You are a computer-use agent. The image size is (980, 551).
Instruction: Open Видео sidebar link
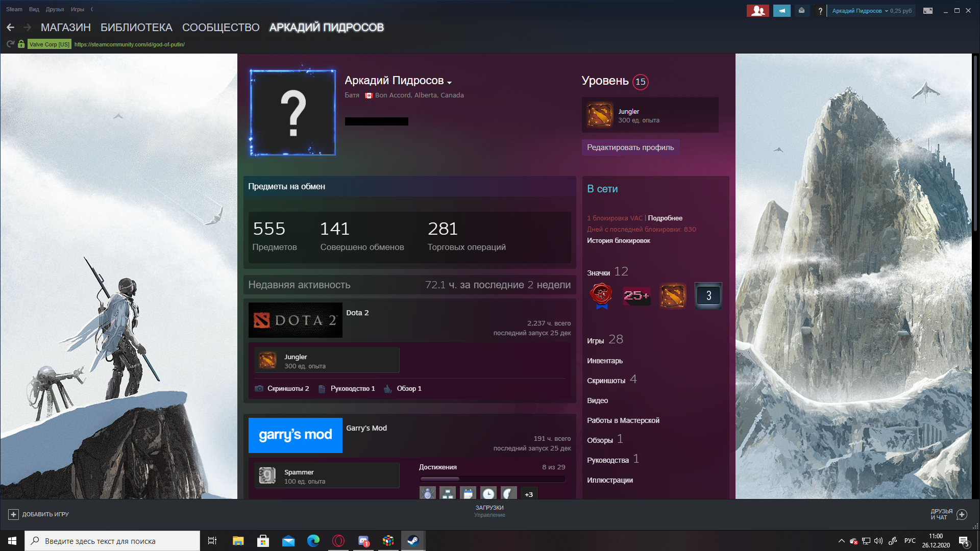coord(597,400)
